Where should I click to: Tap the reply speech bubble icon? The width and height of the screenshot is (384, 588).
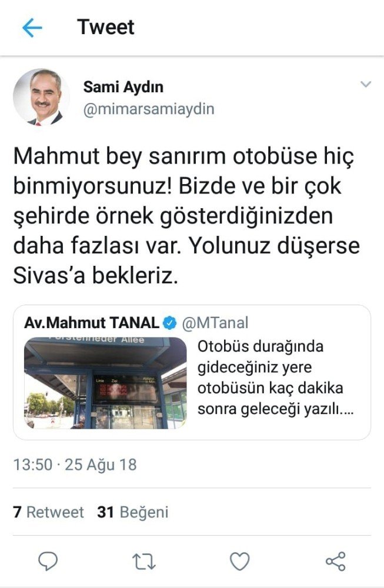coord(48,562)
